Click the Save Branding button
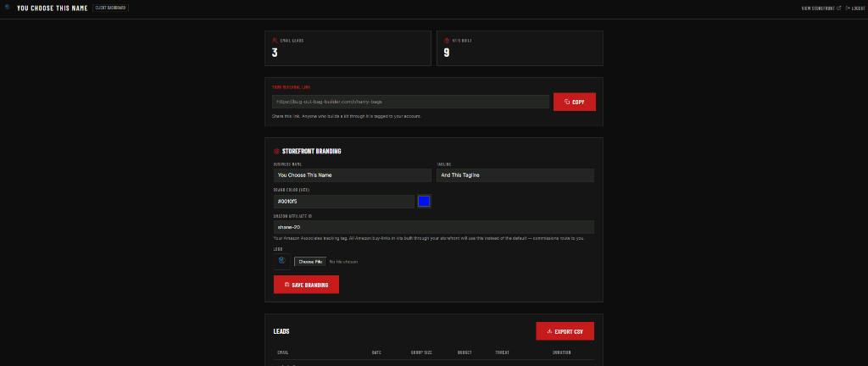 coord(306,285)
